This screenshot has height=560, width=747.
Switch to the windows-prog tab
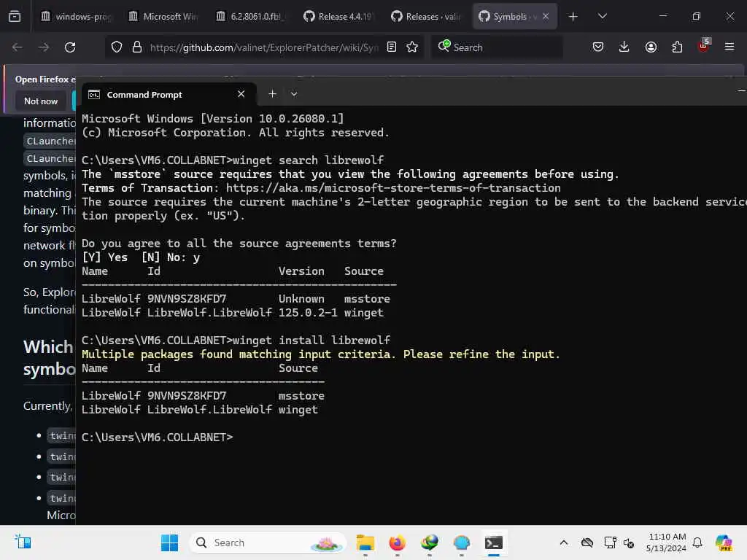[76, 17]
